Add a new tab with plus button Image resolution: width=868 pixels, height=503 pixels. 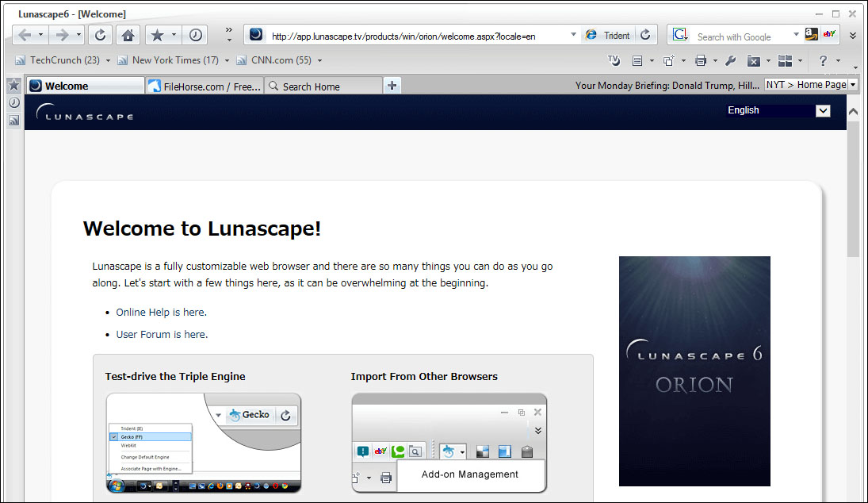[x=392, y=86]
